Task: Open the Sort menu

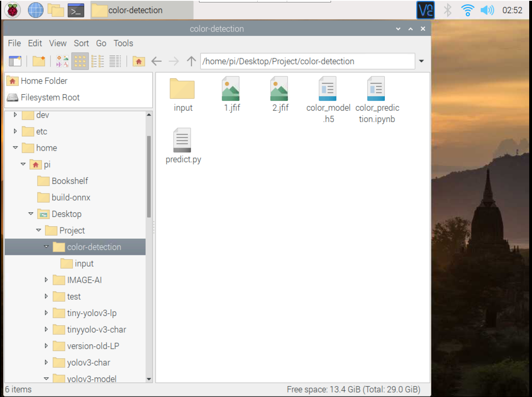Action: pyautogui.click(x=81, y=43)
